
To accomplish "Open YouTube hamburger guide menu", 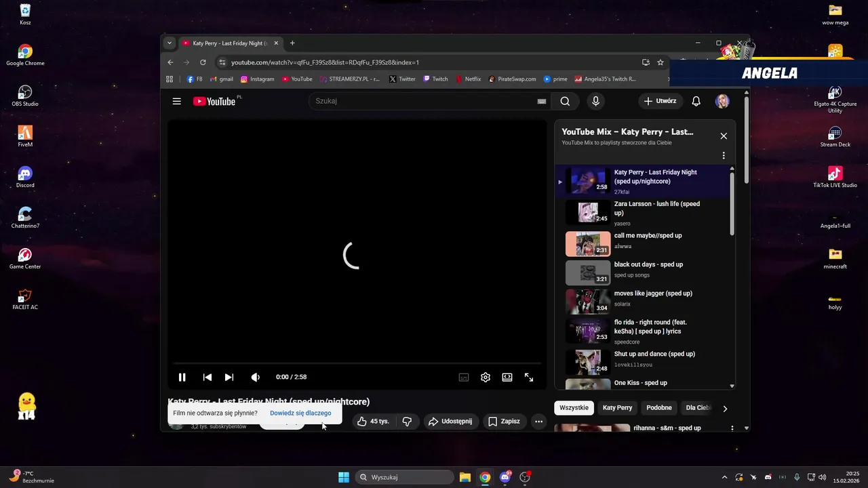I will (176, 101).
